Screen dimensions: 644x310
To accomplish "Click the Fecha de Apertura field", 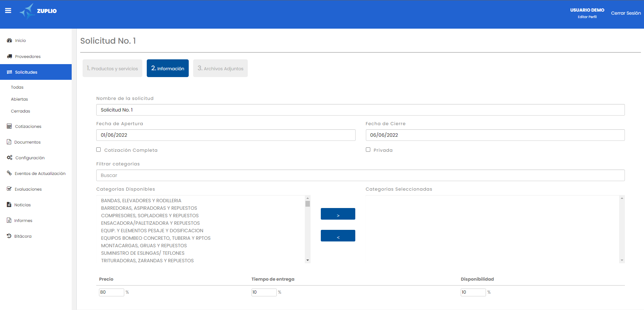I will pyautogui.click(x=226, y=135).
